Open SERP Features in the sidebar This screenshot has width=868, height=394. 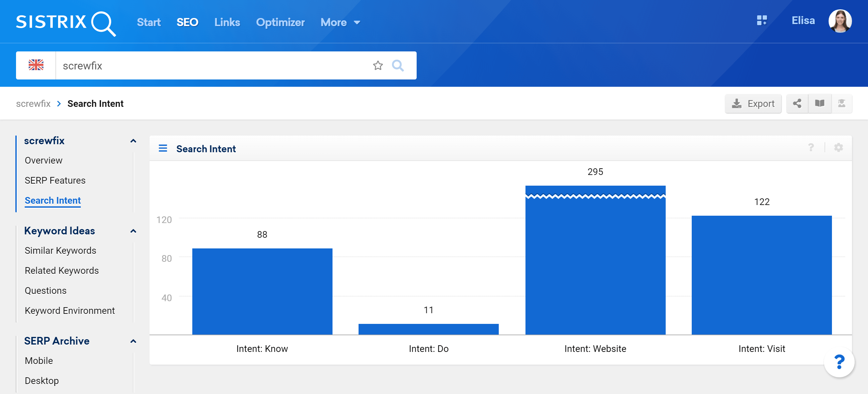[55, 180]
